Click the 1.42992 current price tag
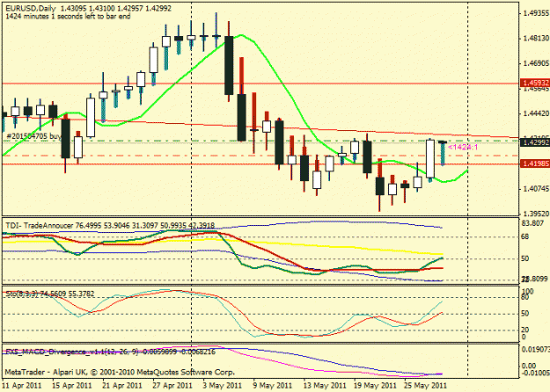This screenshot has height=392, width=550. 535,142
